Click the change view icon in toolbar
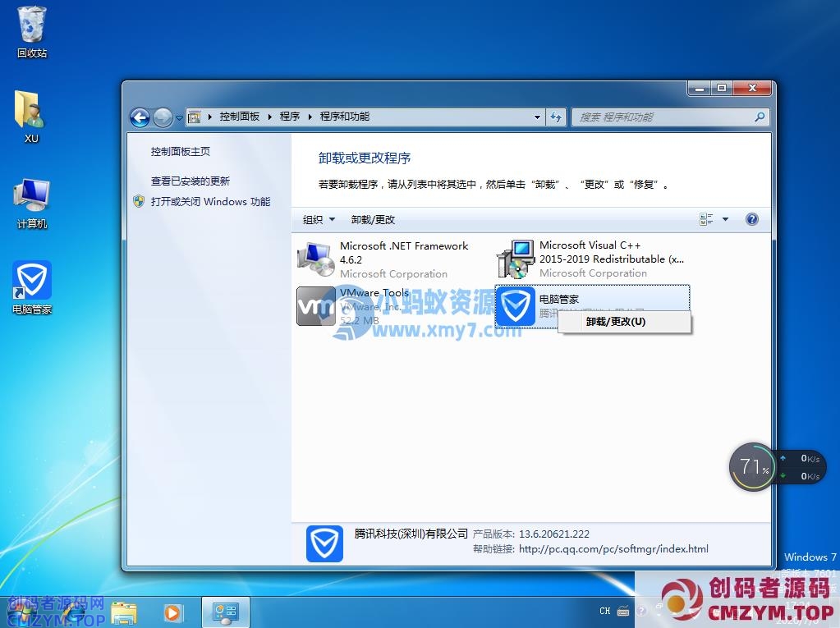Image resolution: width=840 pixels, height=628 pixels. coord(706,219)
